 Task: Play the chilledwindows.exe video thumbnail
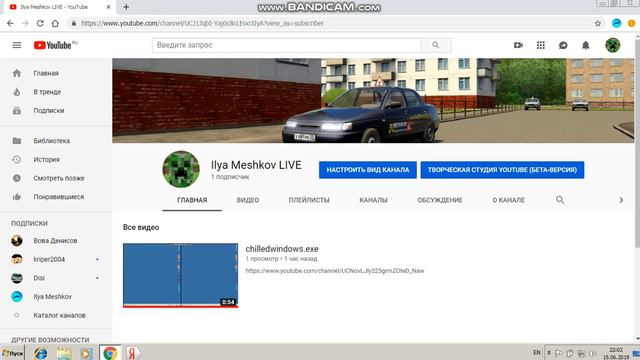tap(180, 275)
